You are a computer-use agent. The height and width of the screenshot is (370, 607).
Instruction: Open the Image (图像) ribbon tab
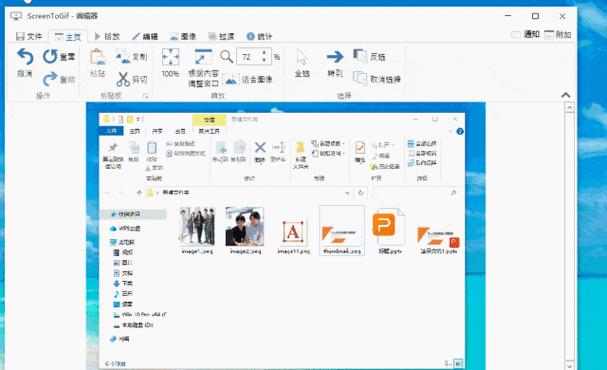coord(183,36)
